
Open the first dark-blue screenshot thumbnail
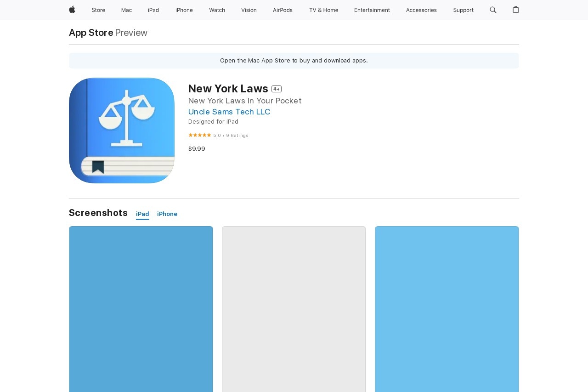coord(141,309)
